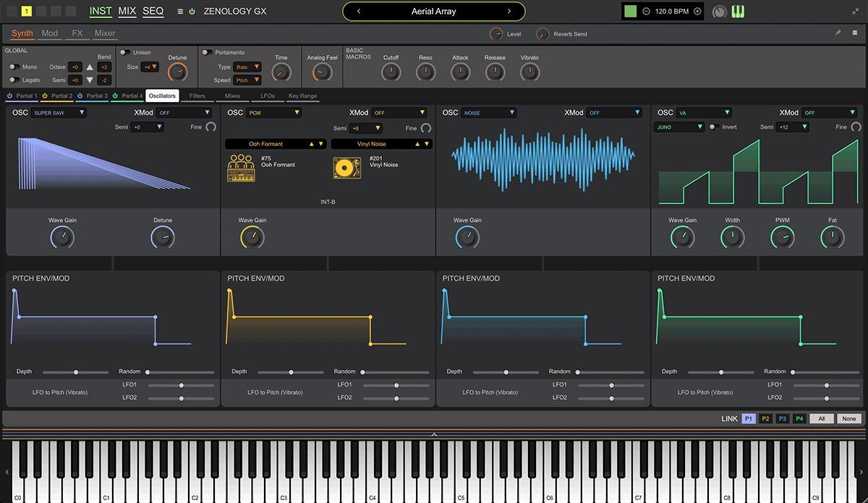Click the pin icon in the Synth bar
868x503 pixels.
pos(838,33)
